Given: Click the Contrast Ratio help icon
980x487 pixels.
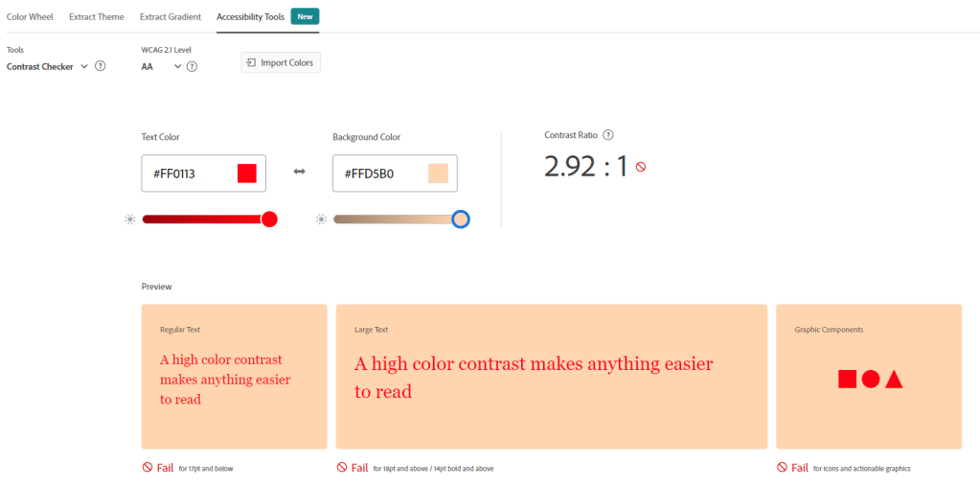Looking at the screenshot, I should click(x=608, y=135).
